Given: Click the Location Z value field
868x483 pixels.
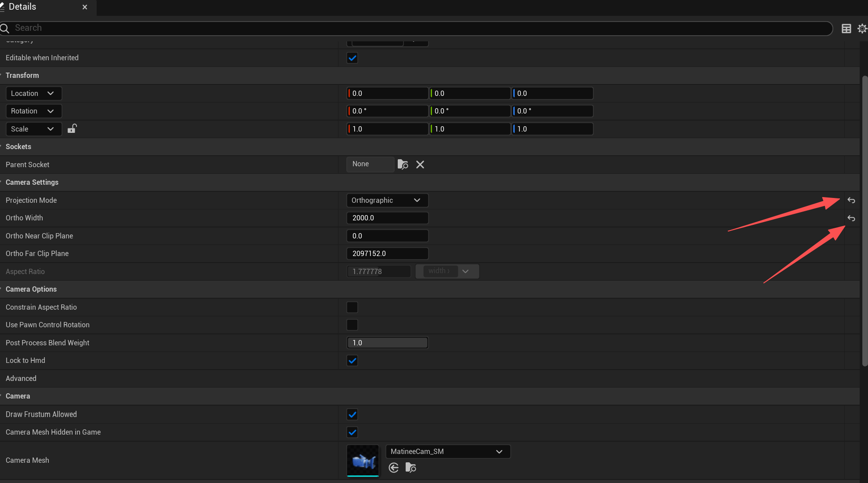Looking at the screenshot, I should 552,93.
